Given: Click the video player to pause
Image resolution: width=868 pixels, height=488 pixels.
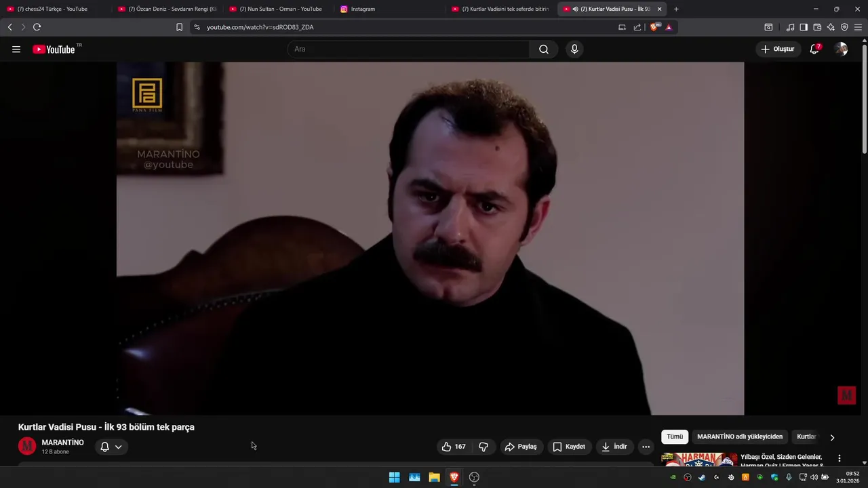Looking at the screenshot, I should click(x=430, y=239).
